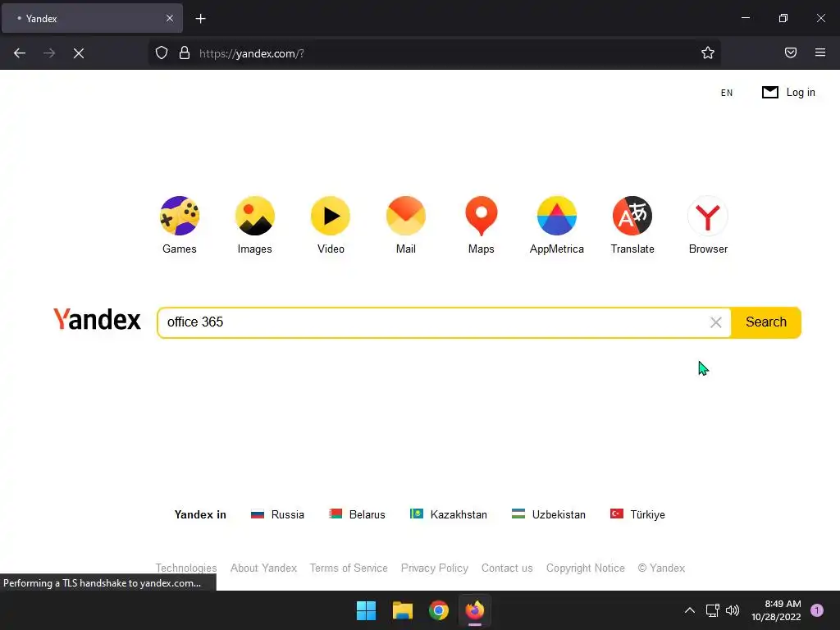The image size is (840, 630).
Task: Click the mail envelope icon near Log in
Action: point(769,92)
